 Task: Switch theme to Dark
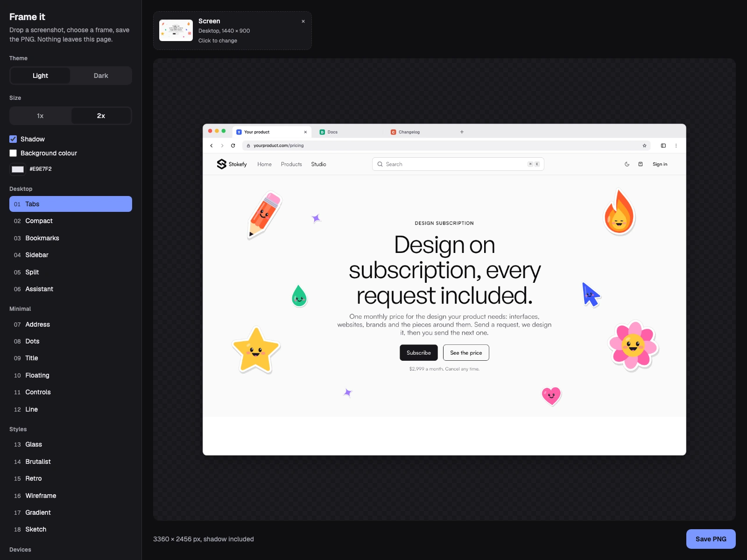pyautogui.click(x=101, y=76)
